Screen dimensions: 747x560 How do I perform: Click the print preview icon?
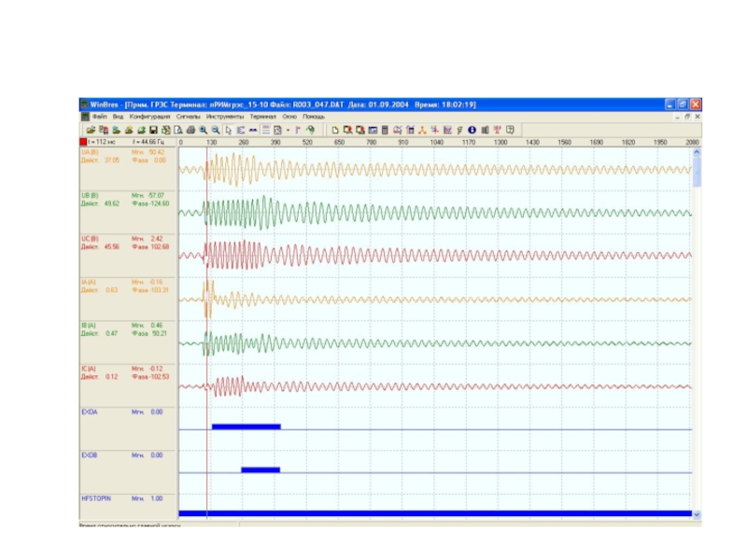pos(177,129)
